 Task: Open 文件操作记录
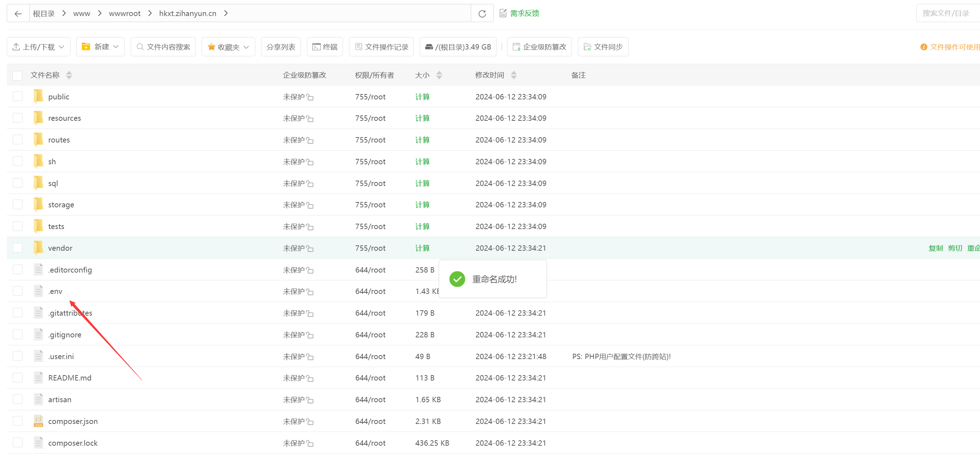click(x=381, y=47)
